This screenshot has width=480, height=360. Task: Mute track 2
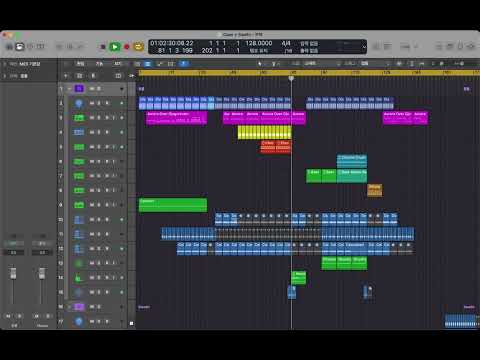[x=92, y=103]
